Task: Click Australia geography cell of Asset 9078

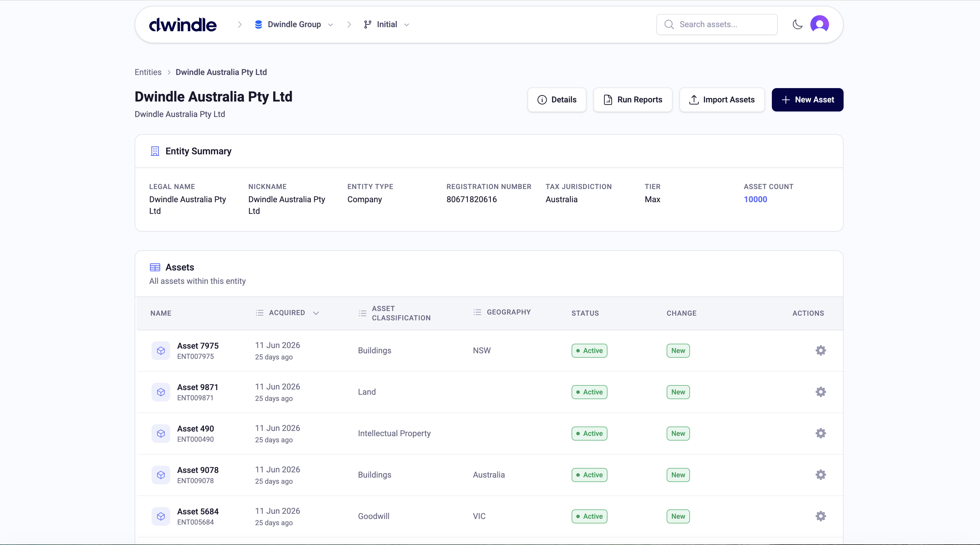Action: click(489, 475)
